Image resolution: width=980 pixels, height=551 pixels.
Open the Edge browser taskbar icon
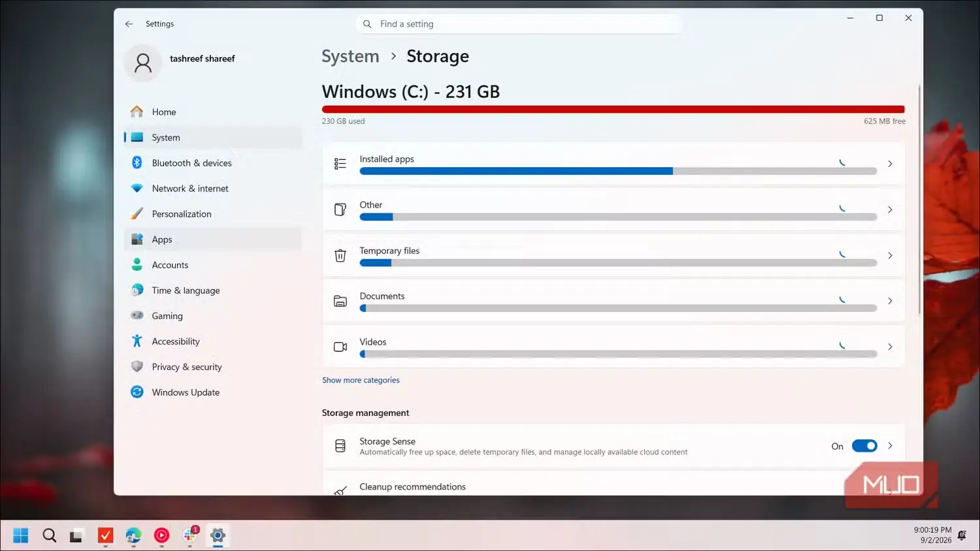[x=133, y=535]
